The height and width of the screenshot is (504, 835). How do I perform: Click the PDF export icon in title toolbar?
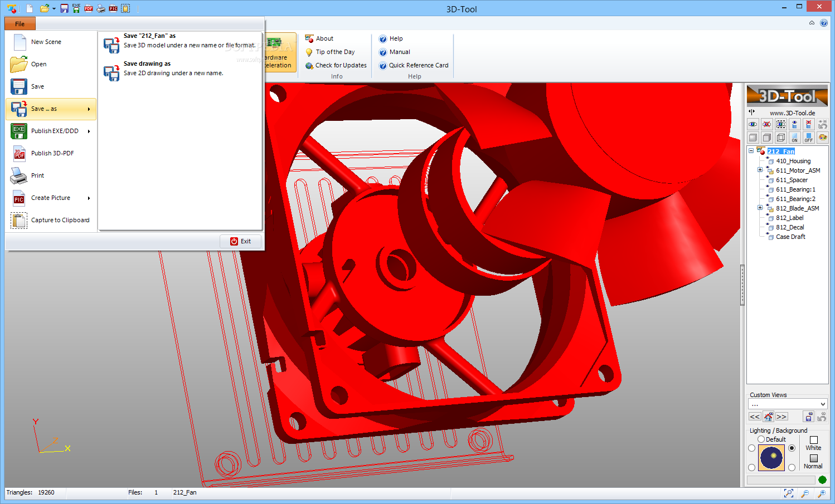click(89, 8)
